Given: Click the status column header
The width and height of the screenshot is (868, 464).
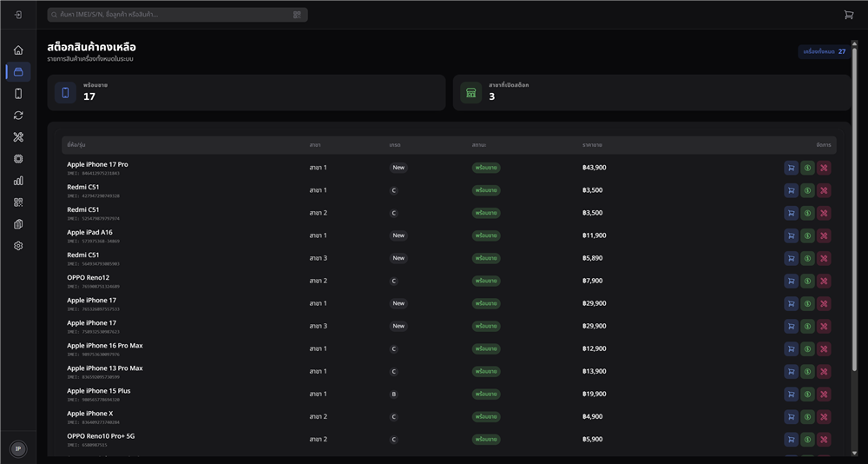Looking at the screenshot, I should (x=479, y=145).
